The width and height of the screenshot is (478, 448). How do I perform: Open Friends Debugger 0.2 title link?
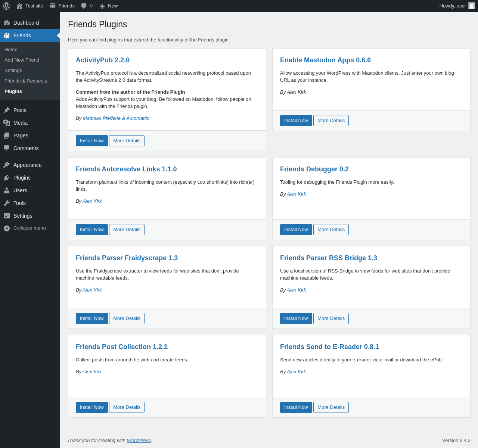click(x=314, y=169)
